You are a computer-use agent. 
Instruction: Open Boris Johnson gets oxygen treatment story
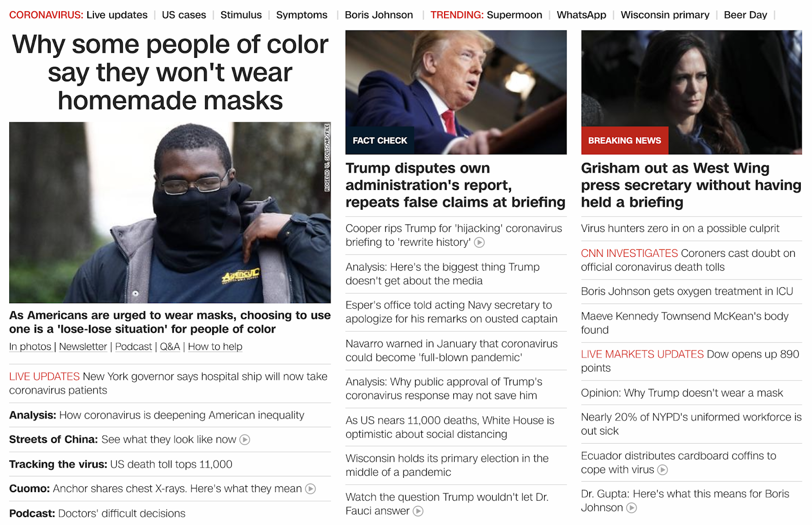coord(687,291)
